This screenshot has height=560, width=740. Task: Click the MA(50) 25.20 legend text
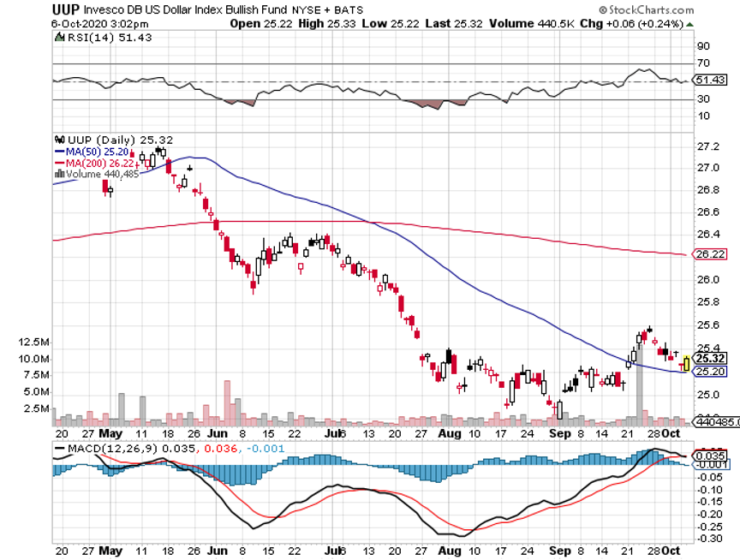(x=98, y=152)
